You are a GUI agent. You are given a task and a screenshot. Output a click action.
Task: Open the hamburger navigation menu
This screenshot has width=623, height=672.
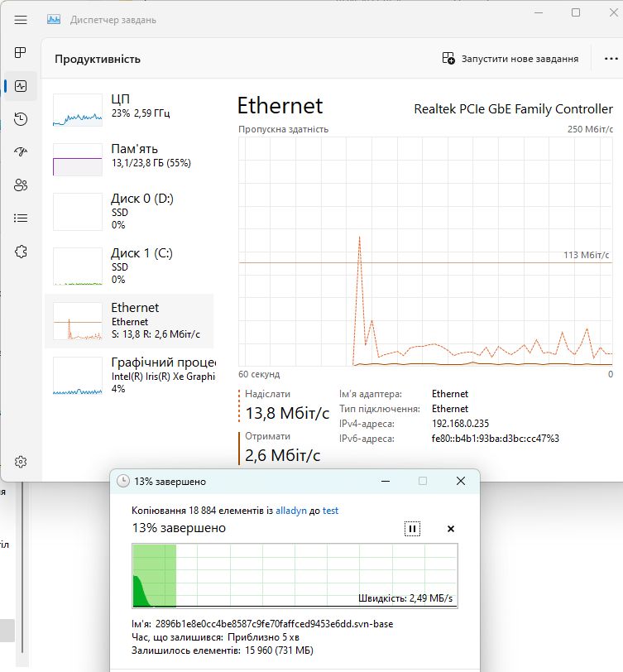tap(21, 20)
